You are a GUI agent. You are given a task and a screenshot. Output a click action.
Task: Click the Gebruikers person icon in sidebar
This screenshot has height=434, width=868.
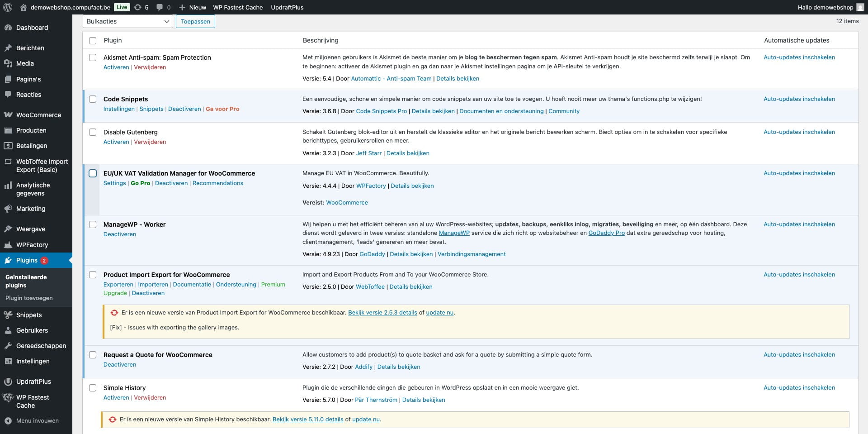8,330
